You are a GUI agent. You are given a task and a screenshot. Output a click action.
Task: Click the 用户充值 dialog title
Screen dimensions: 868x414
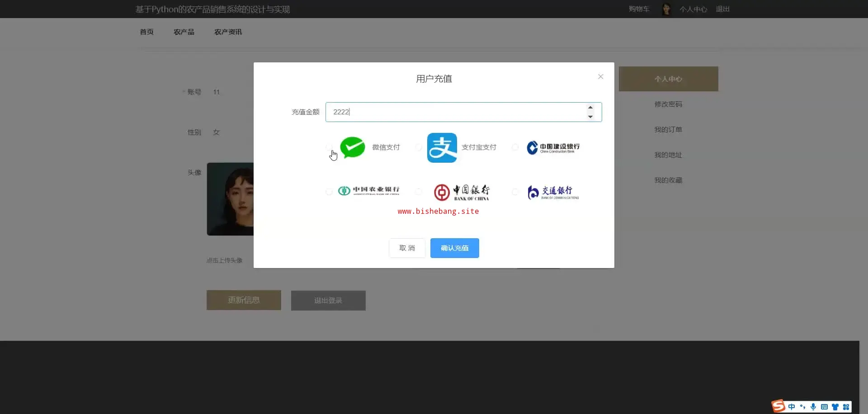click(x=434, y=79)
